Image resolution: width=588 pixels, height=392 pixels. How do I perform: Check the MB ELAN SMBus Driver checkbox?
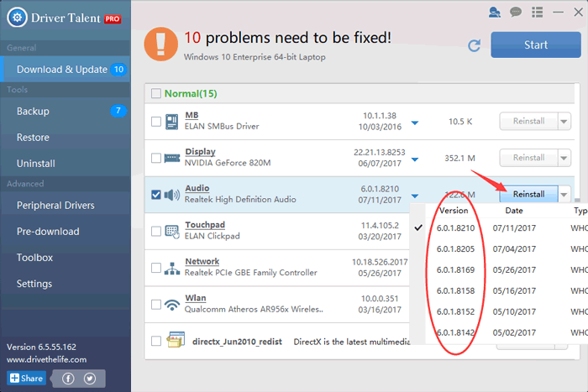click(x=156, y=122)
